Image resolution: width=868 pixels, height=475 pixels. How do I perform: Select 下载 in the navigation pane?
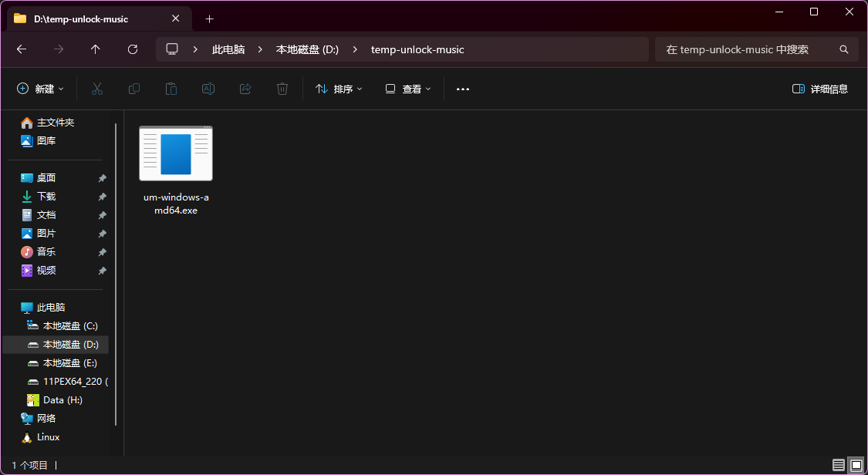pyautogui.click(x=46, y=197)
